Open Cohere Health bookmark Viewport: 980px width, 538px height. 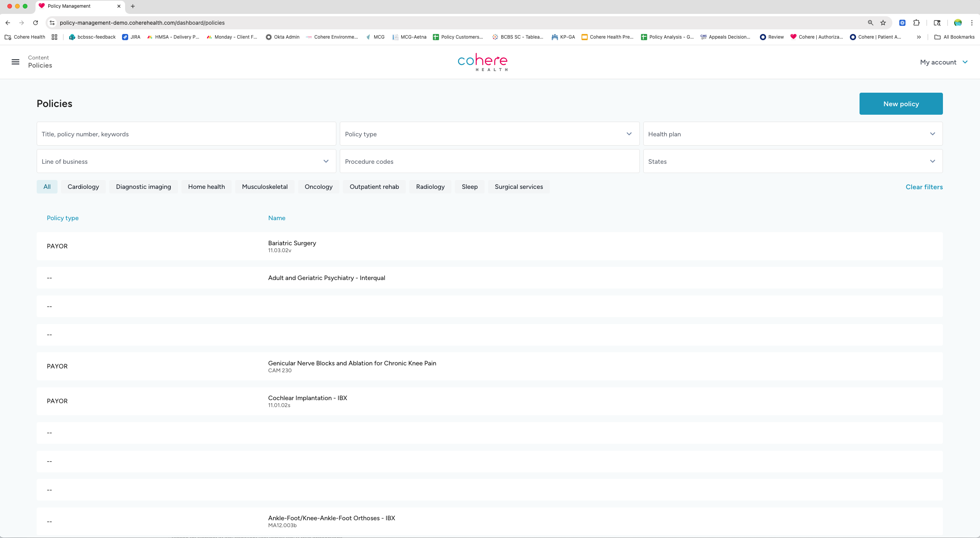(x=25, y=37)
